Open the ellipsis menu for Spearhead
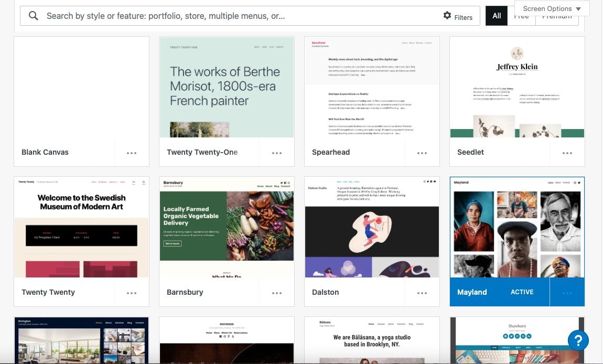The image size is (603, 364). (x=422, y=152)
